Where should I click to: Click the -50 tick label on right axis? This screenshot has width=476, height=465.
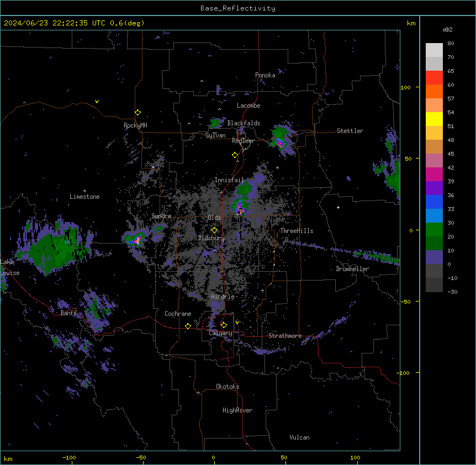(x=405, y=302)
